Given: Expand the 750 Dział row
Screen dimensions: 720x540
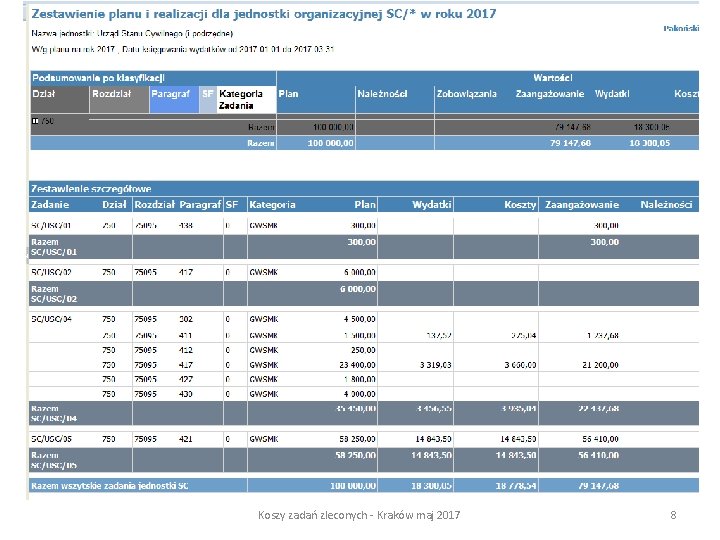Looking at the screenshot, I should pyautogui.click(x=35, y=121).
